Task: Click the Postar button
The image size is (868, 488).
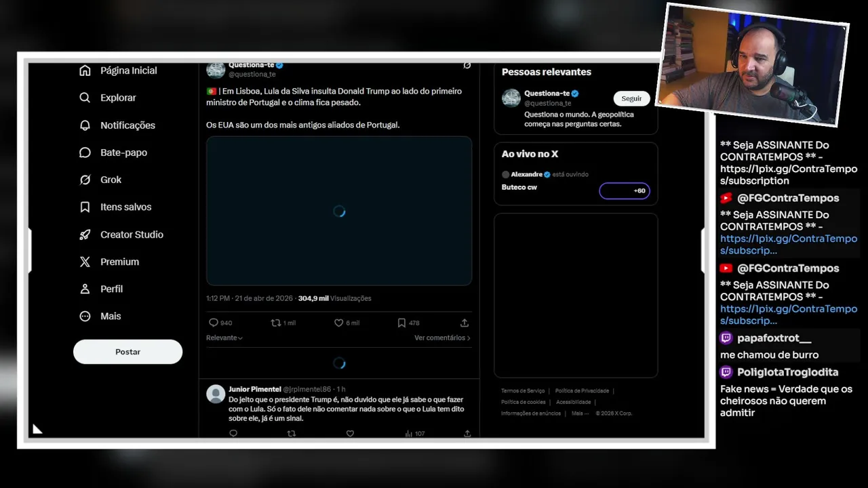Action: (127, 352)
